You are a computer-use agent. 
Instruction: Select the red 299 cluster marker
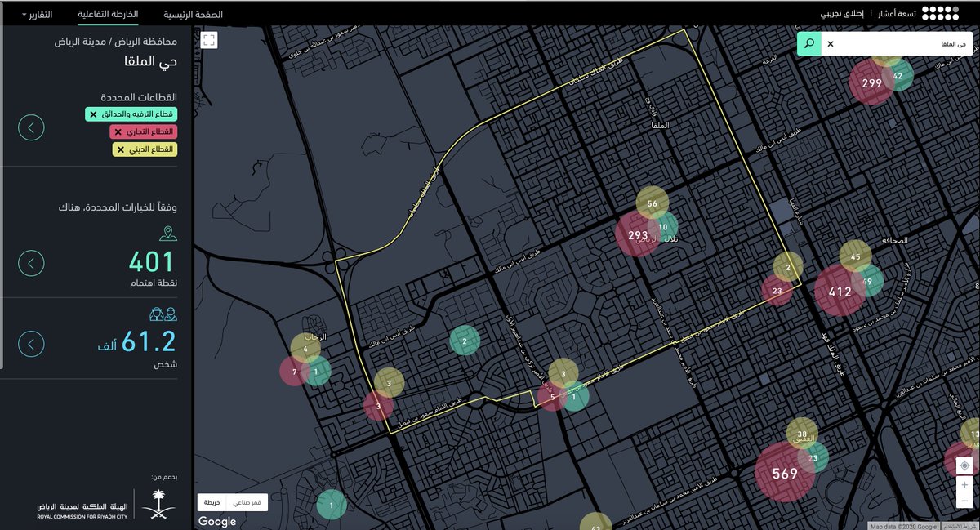tap(871, 82)
